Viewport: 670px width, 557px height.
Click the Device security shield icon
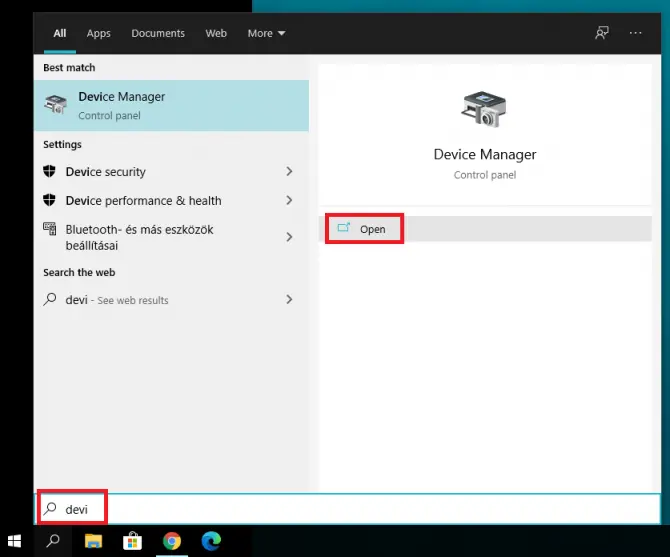(50, 171)
